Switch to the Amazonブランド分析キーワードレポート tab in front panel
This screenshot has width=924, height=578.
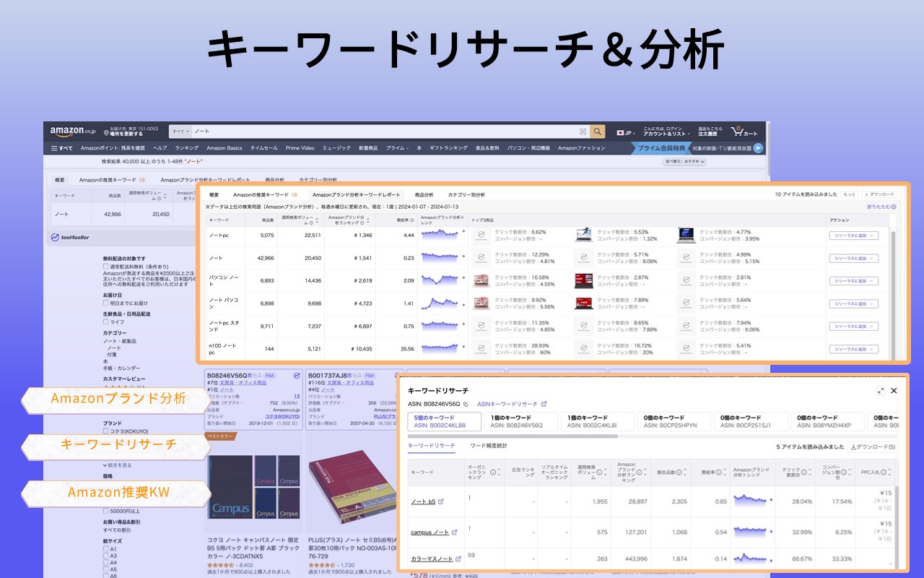356,194
